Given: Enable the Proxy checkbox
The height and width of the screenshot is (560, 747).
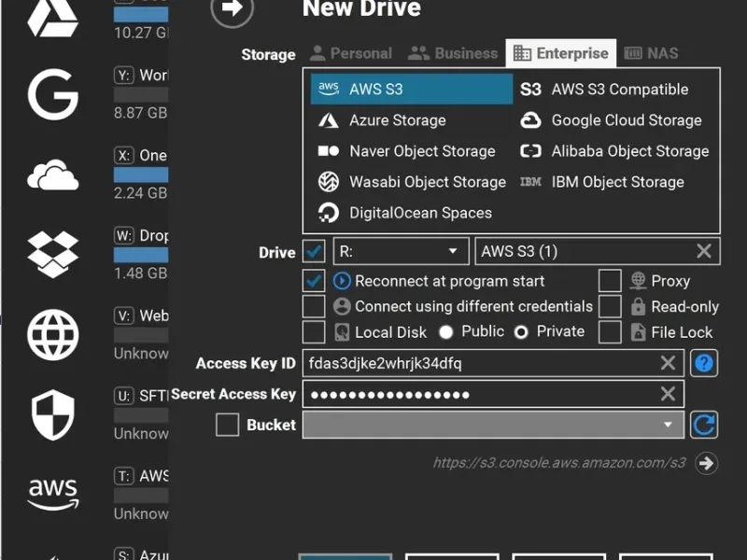Looking at the screenshot, I should click(x=610, y=281).
